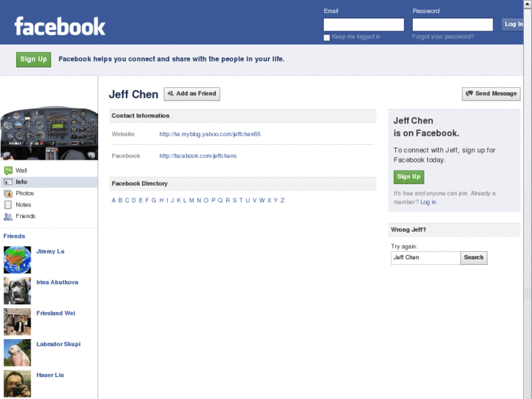Open Labrador Skupi's profile picture
Viewport: 532px width, 399px height.
(x=18, y=352)
